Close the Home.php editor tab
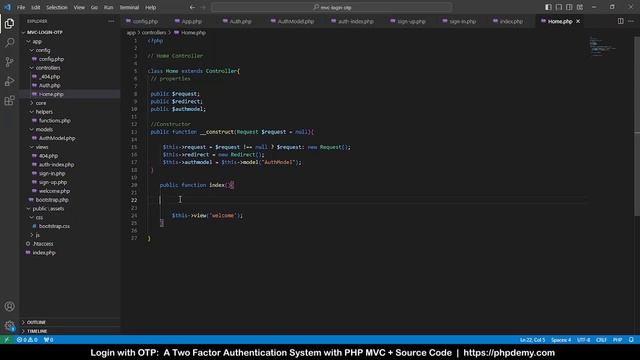The height and width of the screenshot is (360, 640). coord(578,21)
